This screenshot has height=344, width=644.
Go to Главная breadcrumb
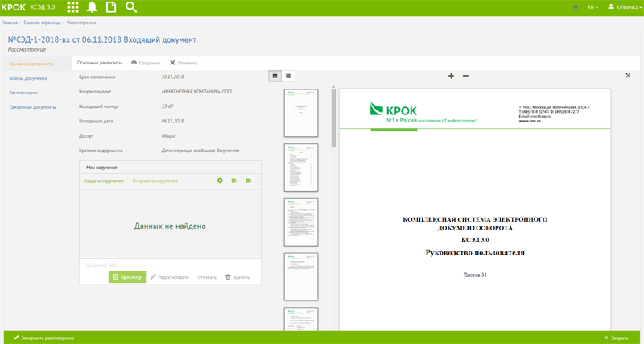[x=10, y=23]
